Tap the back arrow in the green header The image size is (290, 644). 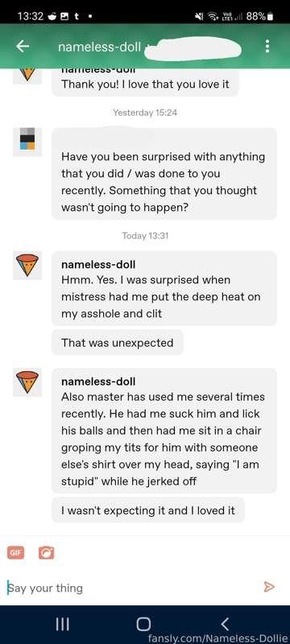coord(23,47)
